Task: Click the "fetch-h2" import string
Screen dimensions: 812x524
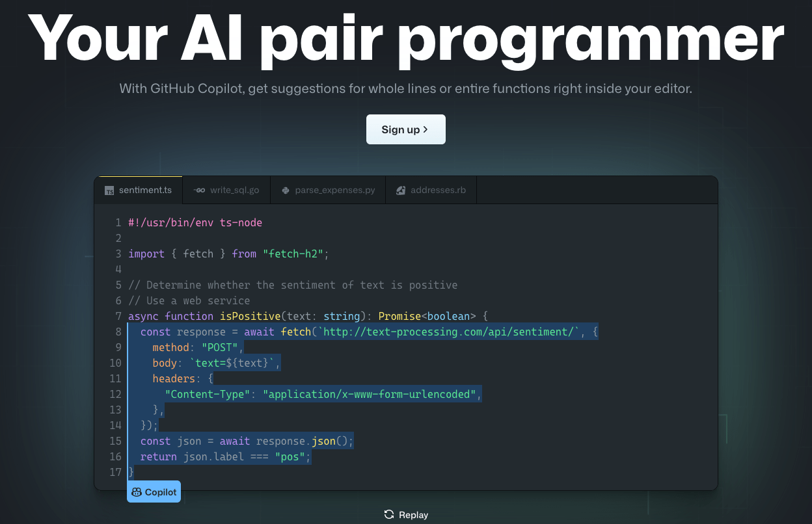Action: (x=293, y=254)
